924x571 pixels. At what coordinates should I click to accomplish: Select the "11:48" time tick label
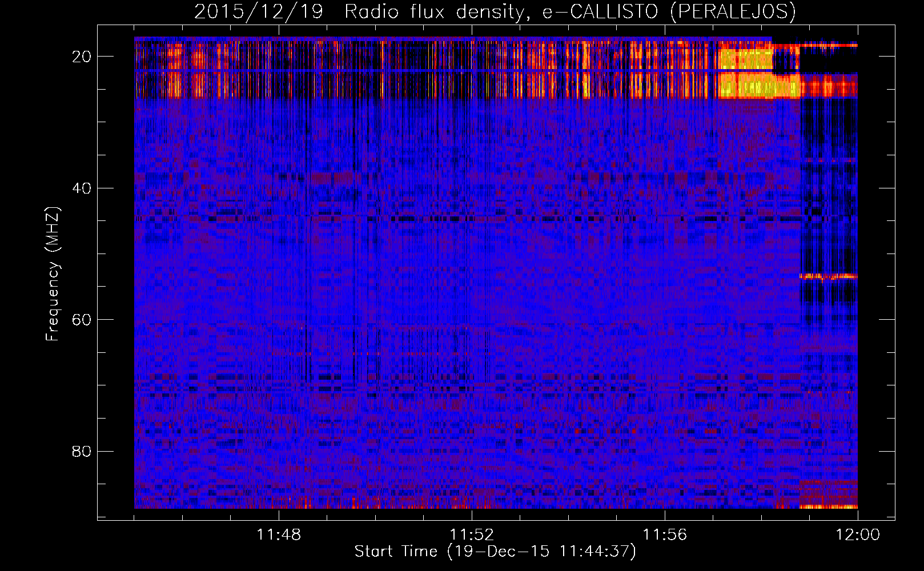point(279,534)
